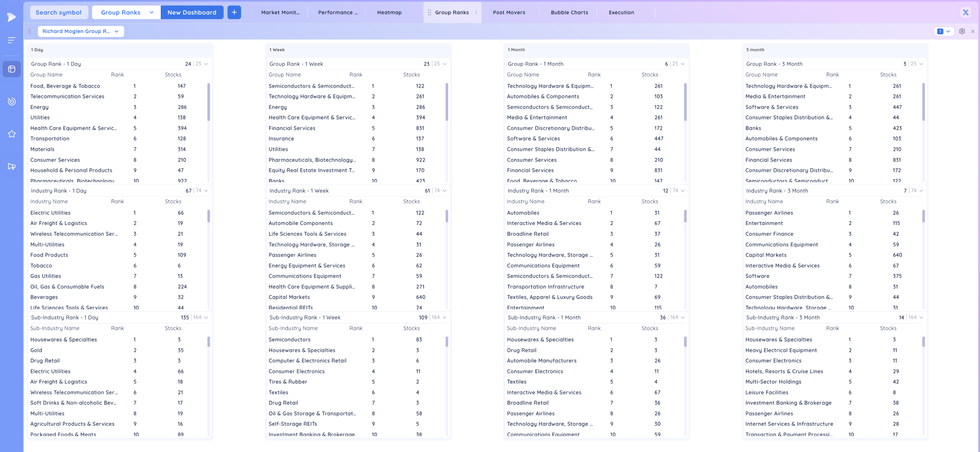Open the X (Twitter) icon link

(x=965, y=13)
